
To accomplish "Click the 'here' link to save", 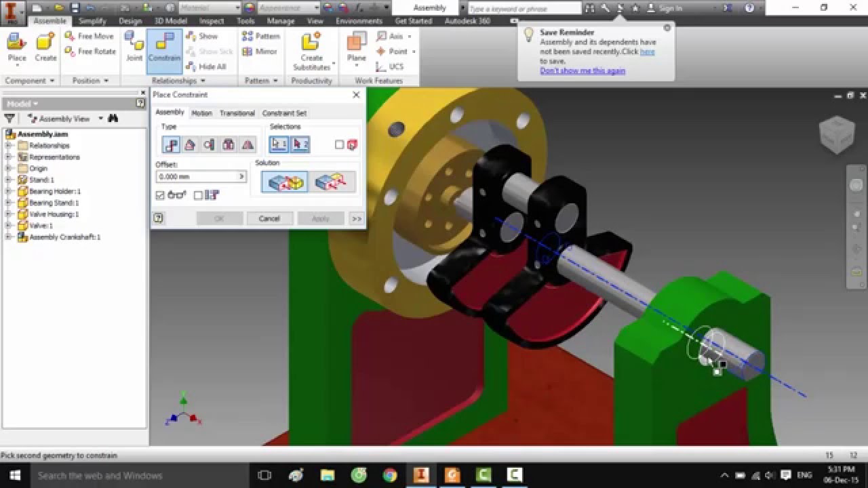I will [x=647, y=52].
